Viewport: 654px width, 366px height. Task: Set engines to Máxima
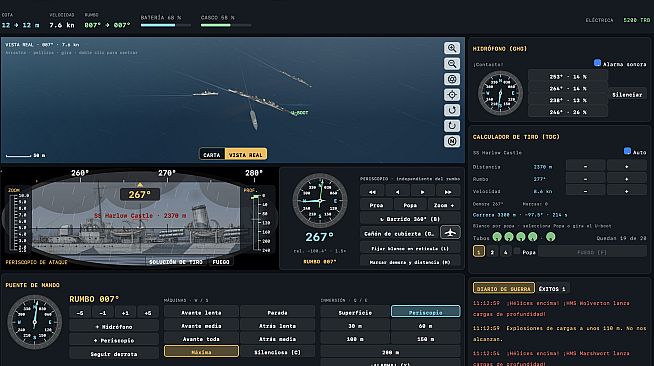point(201,352)
